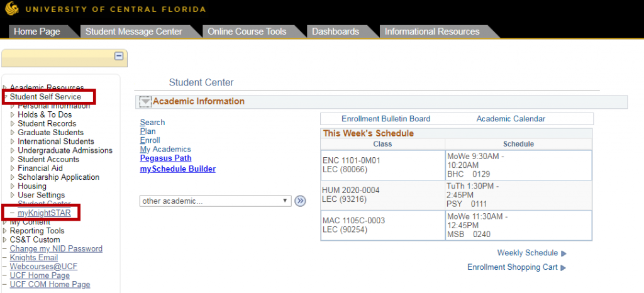Open the Enrollment Bulletin Board link
The image size is (644, 293).
pyautogui.click(x=386, y=119)
